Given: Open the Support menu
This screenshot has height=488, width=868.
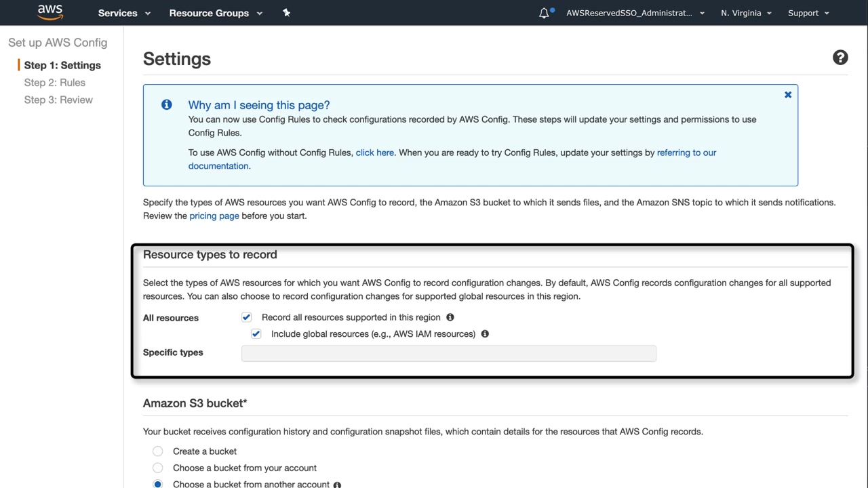Looking at the screenshot, I should pyautogui.click(x=808, y=13).
